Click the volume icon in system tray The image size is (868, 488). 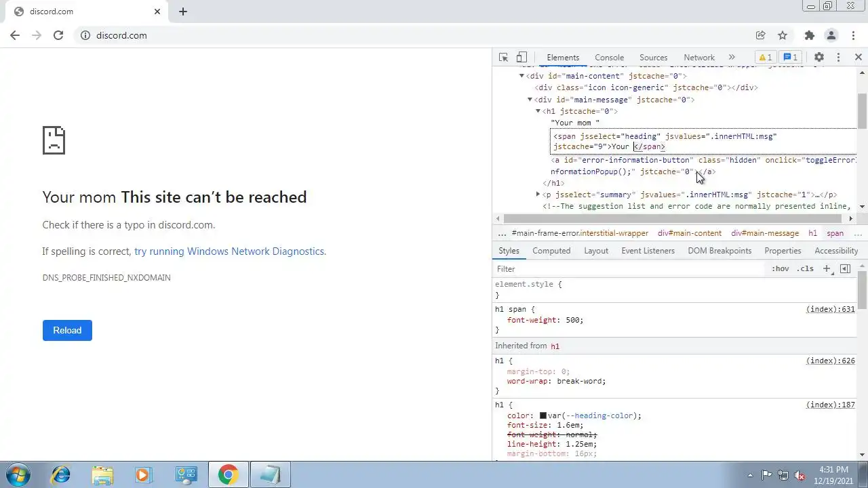click(x=800, y=475)
